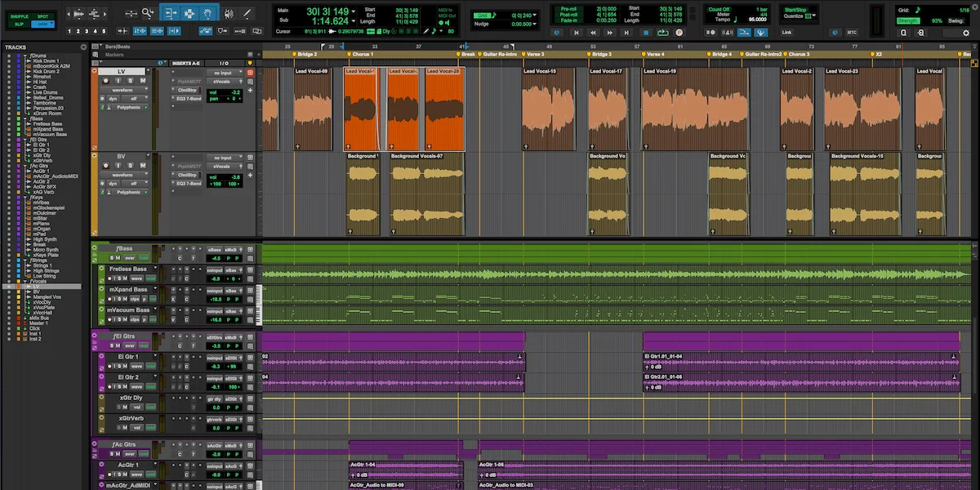
Task: Click the Link button in the toolbar
Action: point(786,33)
